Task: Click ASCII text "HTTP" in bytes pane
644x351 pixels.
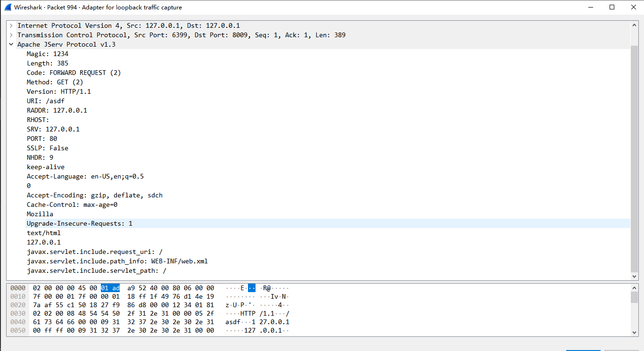Action: [x=248, y=313]
